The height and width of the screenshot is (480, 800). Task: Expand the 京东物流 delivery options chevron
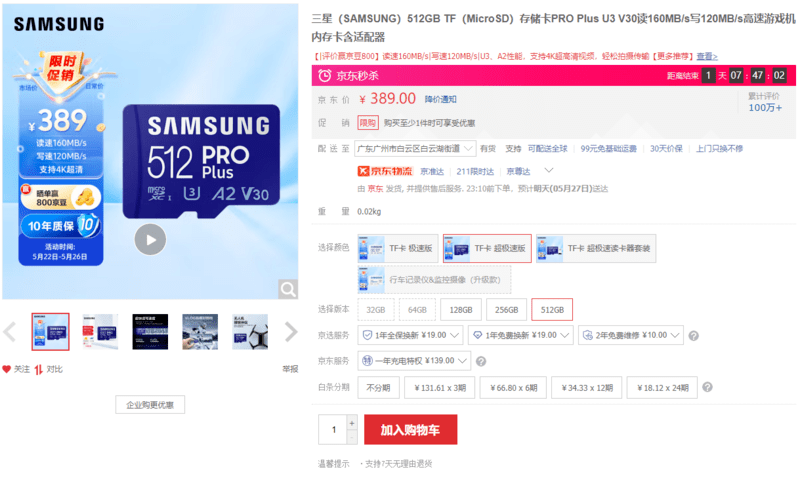click(549, 170)
